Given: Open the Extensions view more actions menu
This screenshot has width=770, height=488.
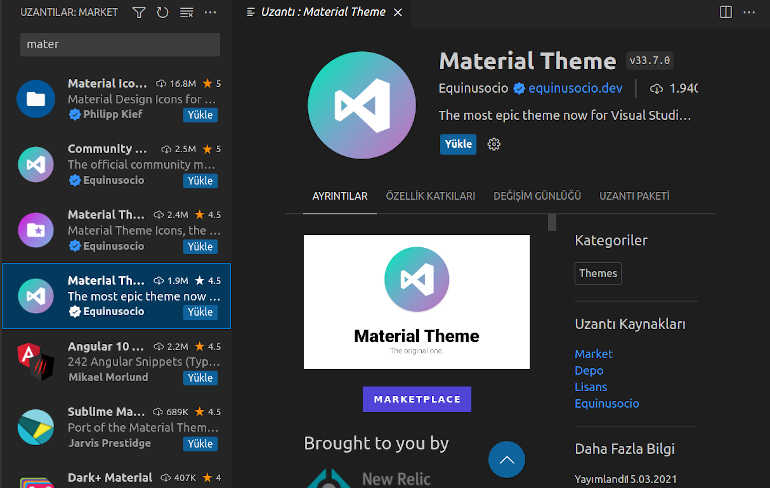Looking at the screenshot, I should (210, 12).
